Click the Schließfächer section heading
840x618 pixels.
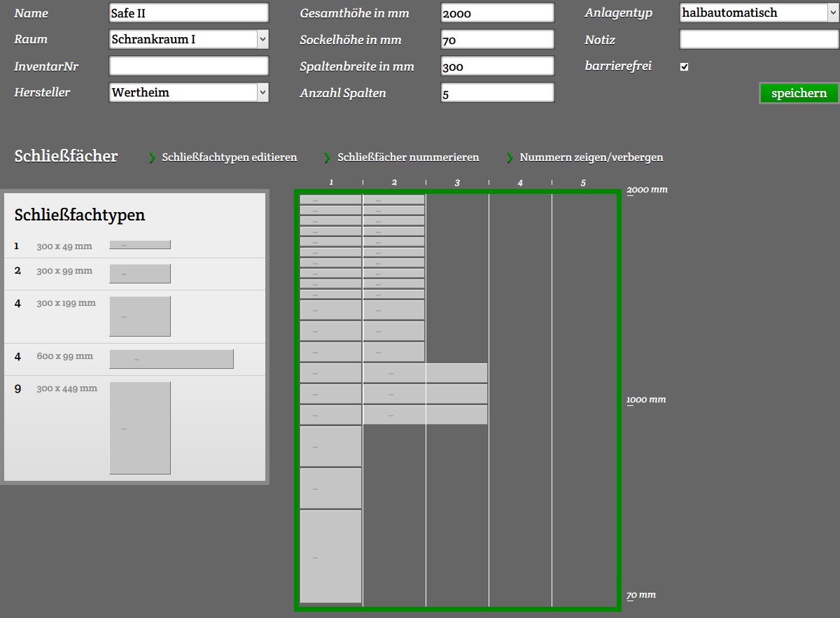[x=66, y=156]
